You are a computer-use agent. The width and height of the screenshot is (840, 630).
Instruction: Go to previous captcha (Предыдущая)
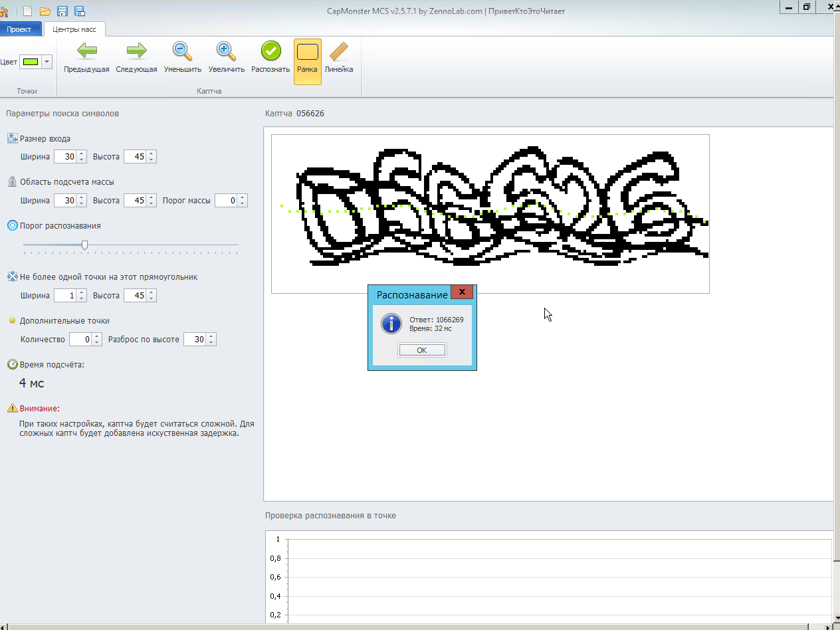click(86, 57)
